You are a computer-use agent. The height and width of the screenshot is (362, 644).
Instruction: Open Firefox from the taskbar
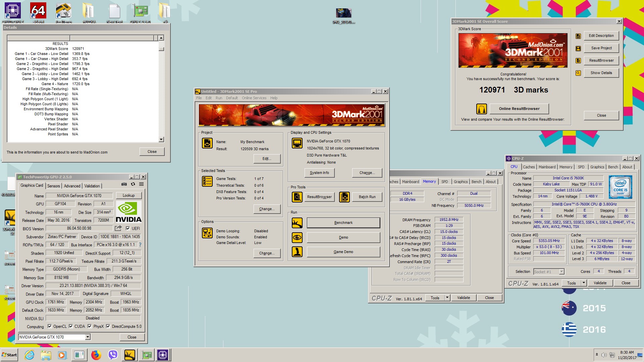click(x=96, y=355)
